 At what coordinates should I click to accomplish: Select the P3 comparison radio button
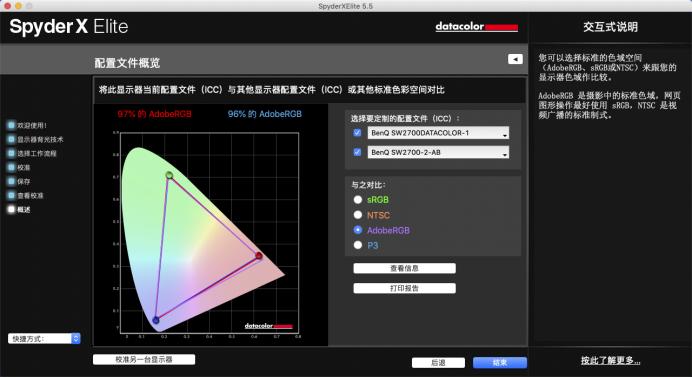pyautogui.click(x=358, y=245)
